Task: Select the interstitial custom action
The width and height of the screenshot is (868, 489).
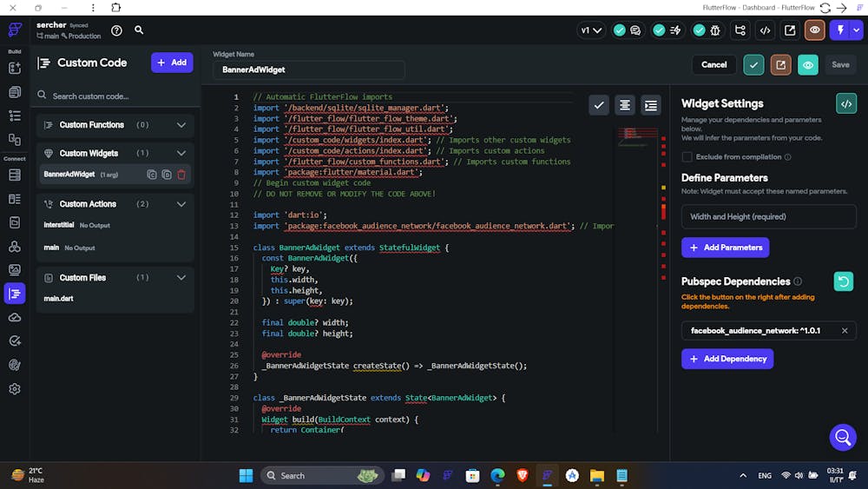Action: tap(59, 225)
